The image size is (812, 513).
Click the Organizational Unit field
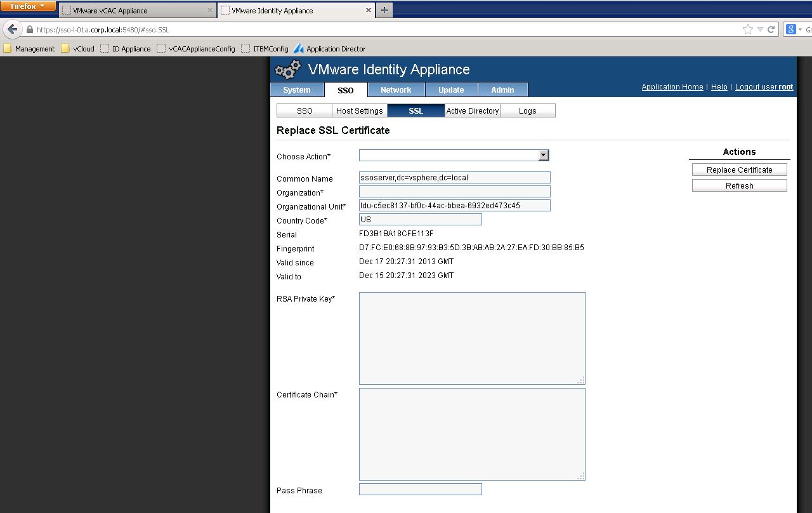point(455,206)
